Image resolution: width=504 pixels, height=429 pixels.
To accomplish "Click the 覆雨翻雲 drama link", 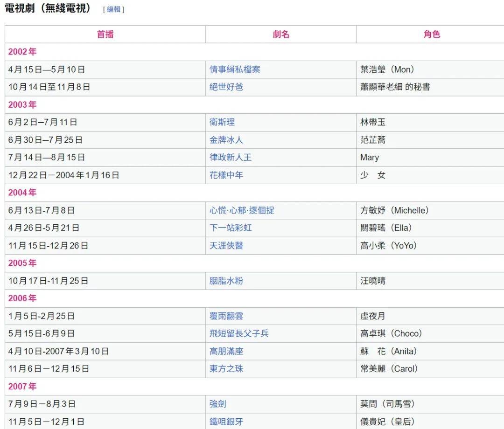I will coord(226,316).
